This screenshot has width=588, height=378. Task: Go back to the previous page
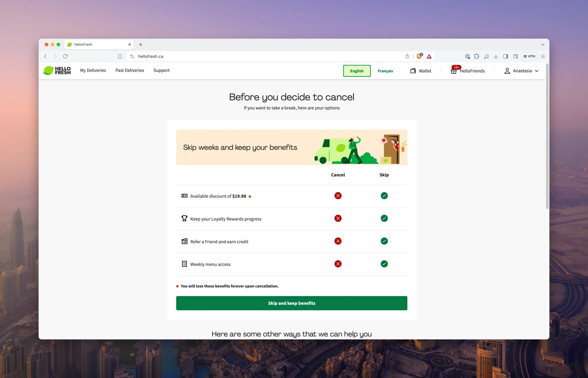pos(46,56)
